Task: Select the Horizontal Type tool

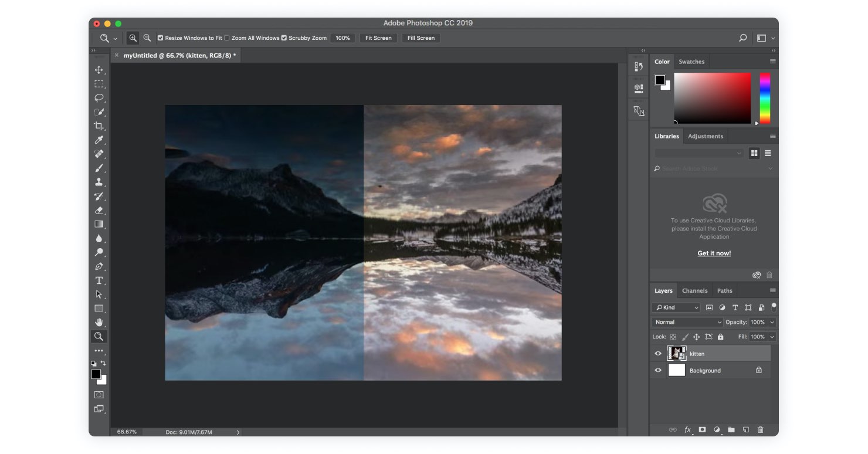Action: point(99,280)
